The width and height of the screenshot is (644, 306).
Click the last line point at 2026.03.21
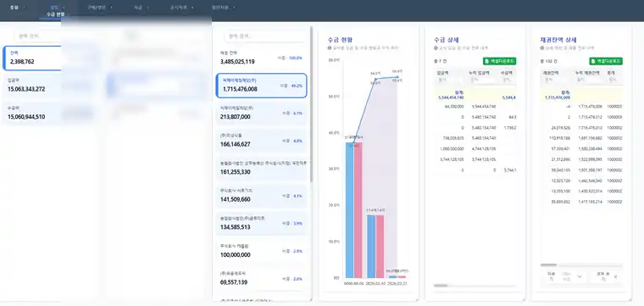[x=397, y=77]
